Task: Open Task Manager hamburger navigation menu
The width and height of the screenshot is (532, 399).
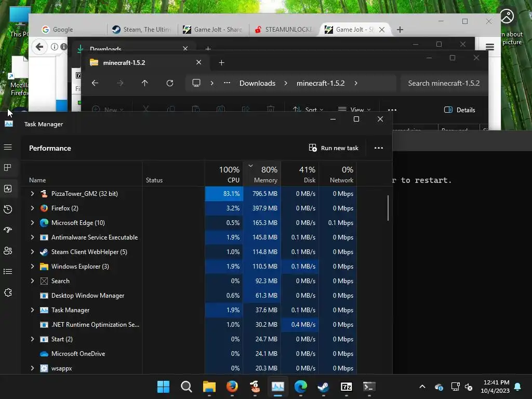Action: [x=8, y=147]
